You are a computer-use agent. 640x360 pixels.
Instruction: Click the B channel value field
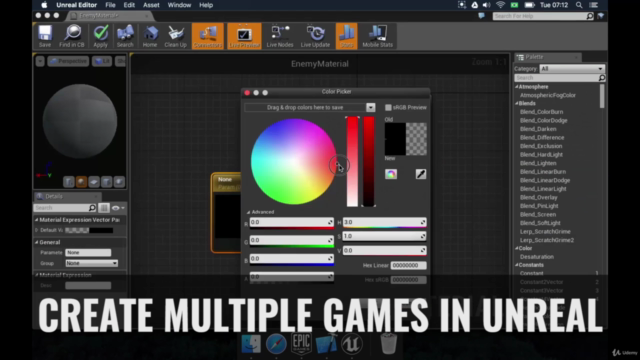pos(292,259)
